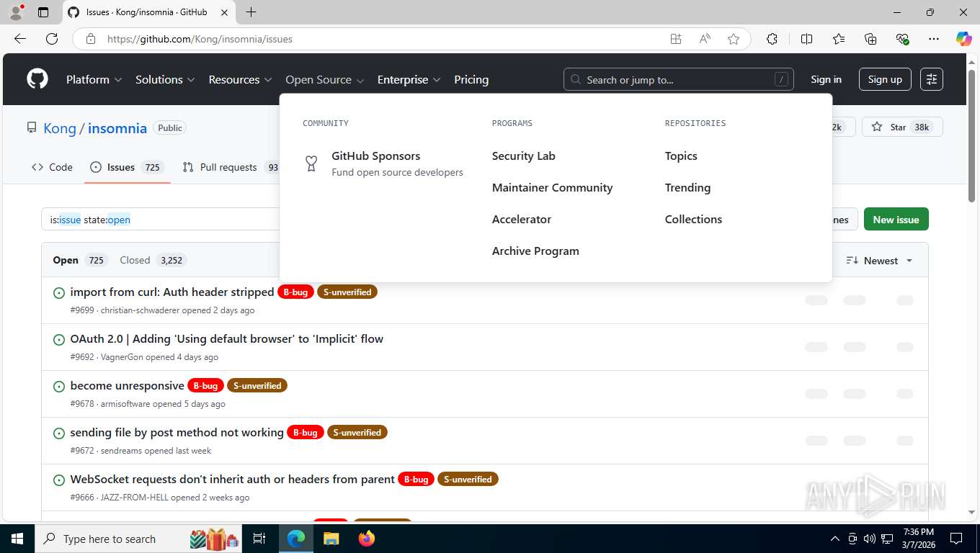This screenshot has width=980, height=553.
Task: Collapse the Open Source menu
Action: [325, 79]
